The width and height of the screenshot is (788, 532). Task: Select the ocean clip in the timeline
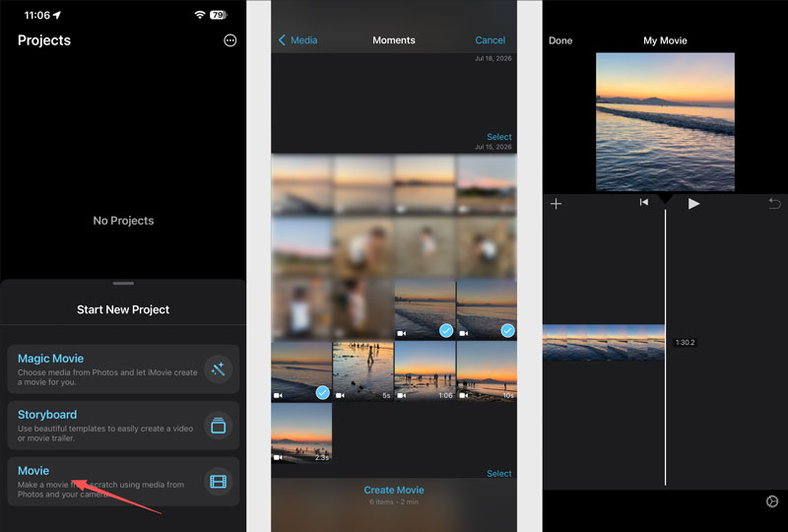(x=604, y=343)
